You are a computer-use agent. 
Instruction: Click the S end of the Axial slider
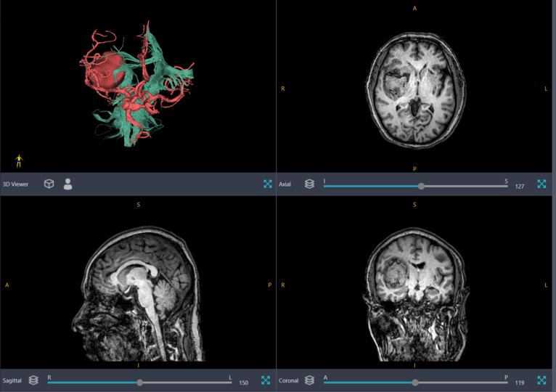506,181
